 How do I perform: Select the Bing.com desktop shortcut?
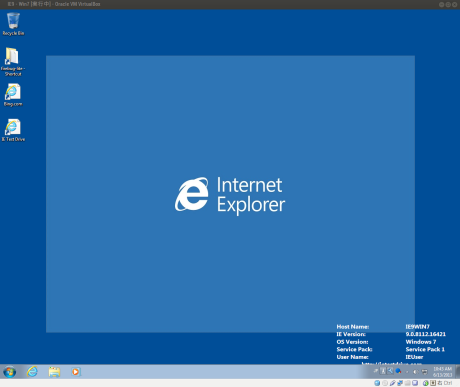click(13, 95)
